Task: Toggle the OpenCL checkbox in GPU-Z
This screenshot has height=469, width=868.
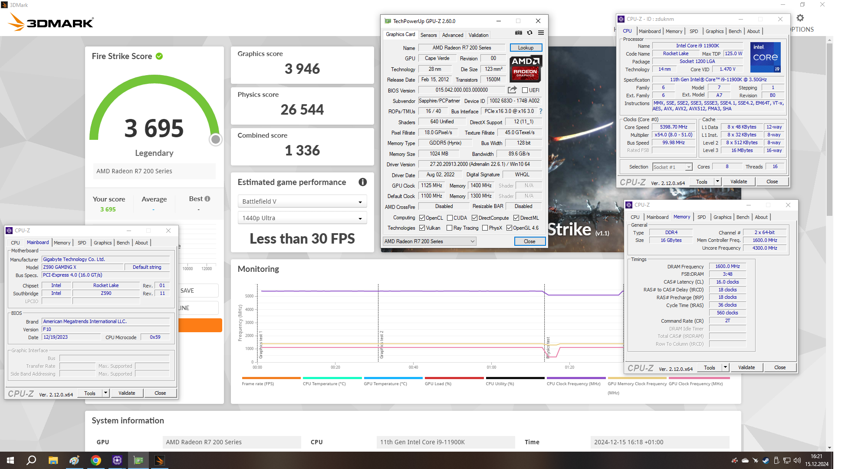Action: (422, 218)
